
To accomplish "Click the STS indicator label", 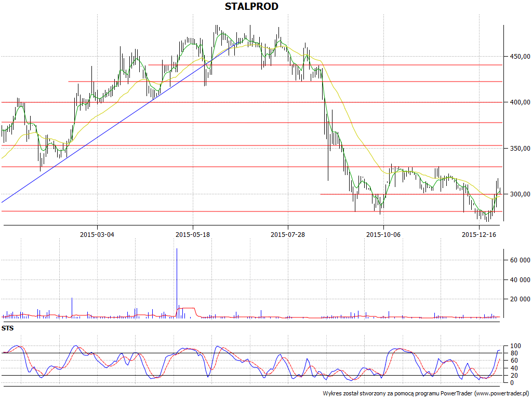I will click(7, 328).
